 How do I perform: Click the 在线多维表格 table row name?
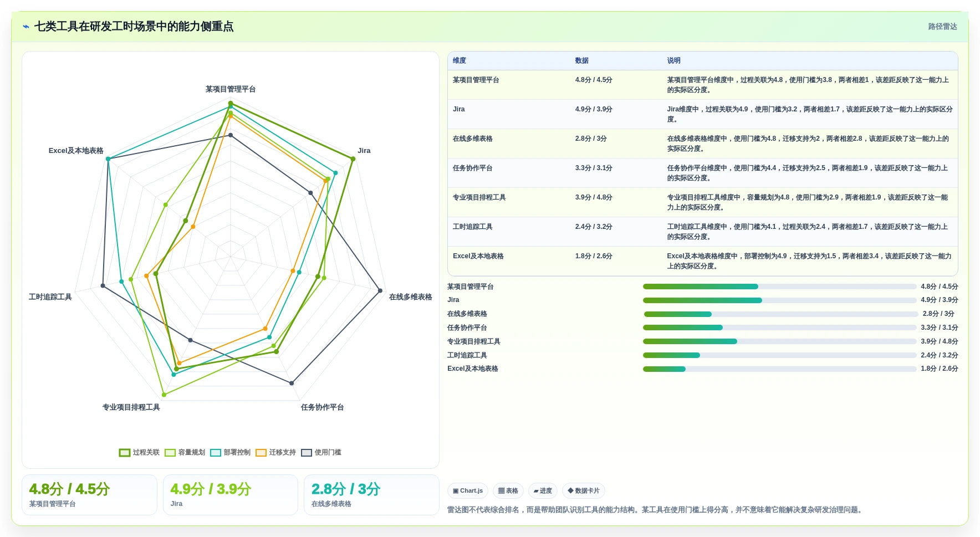pos(472,139)
